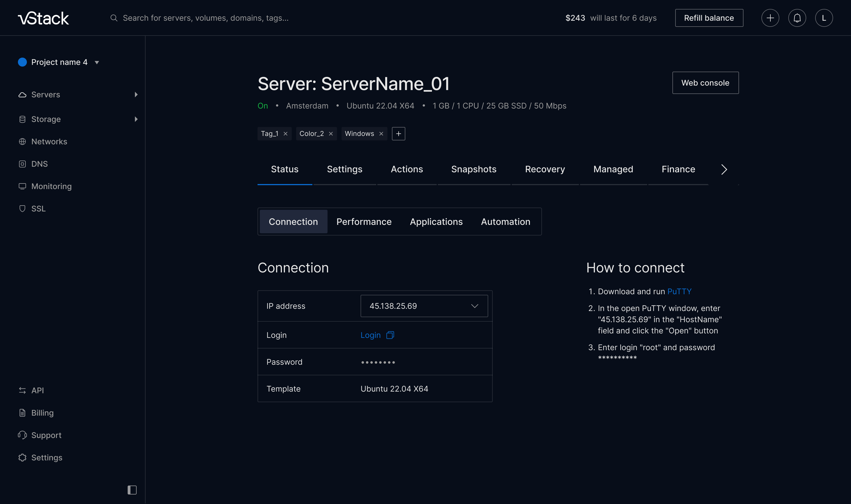This screenshot has width=851, height=504.
Task: Go to DNS section
Action: pos(39,164)
